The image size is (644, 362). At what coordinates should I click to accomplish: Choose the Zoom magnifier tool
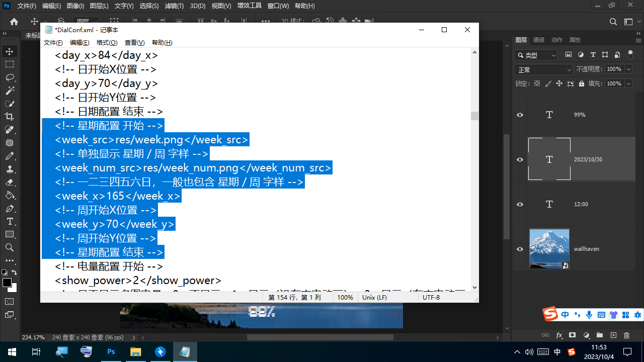point(10,247)
